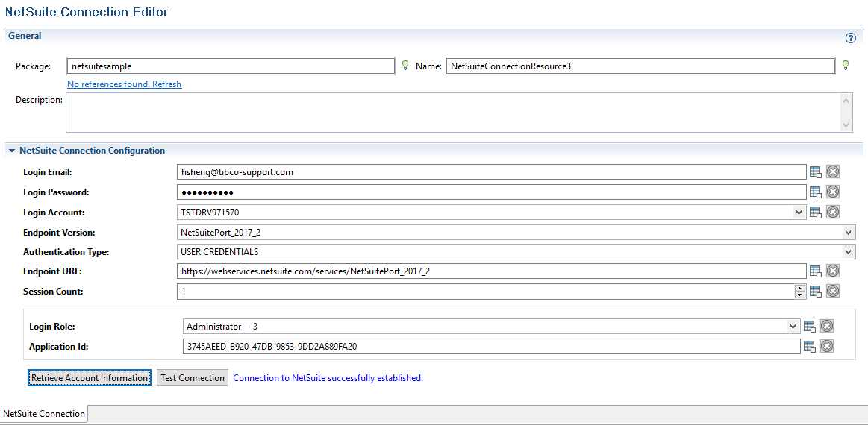Click into the Package input field
This screenshot has width=868, height=425.
click(231, 66)
